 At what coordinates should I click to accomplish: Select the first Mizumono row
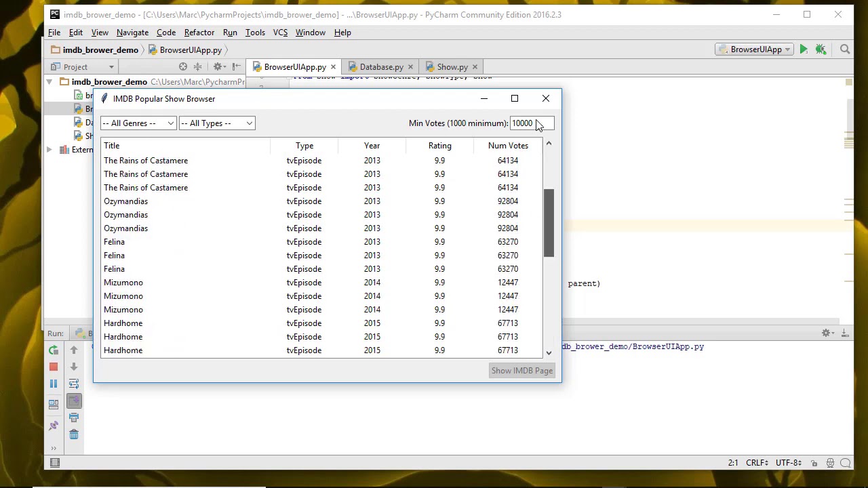click(x=321, y=283)
